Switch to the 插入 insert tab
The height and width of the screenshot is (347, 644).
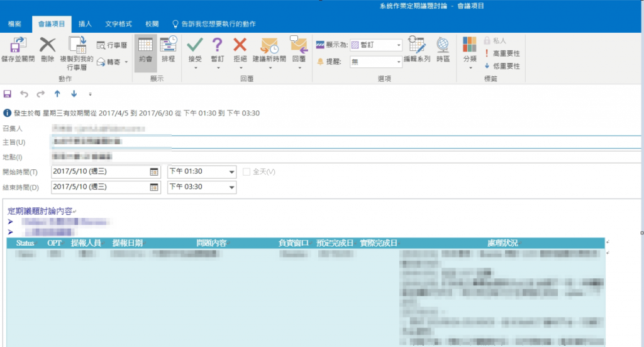click(x=85, y=24)
